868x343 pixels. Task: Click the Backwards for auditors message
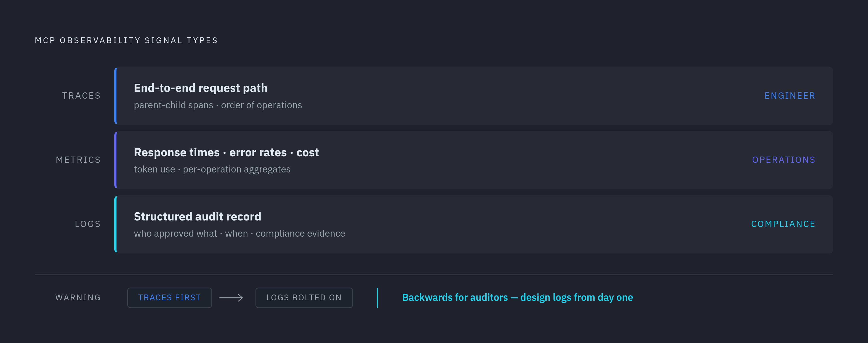tap(518, 297)
